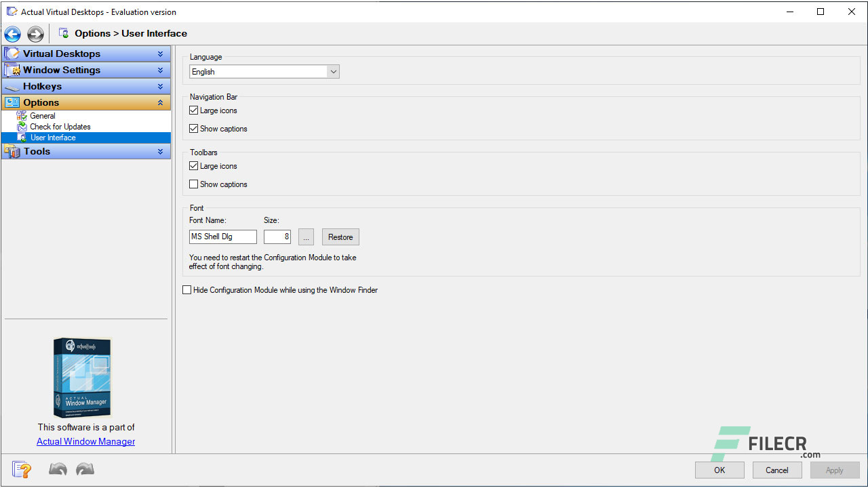Click the Tools toolbox icon

click(12, 151)
